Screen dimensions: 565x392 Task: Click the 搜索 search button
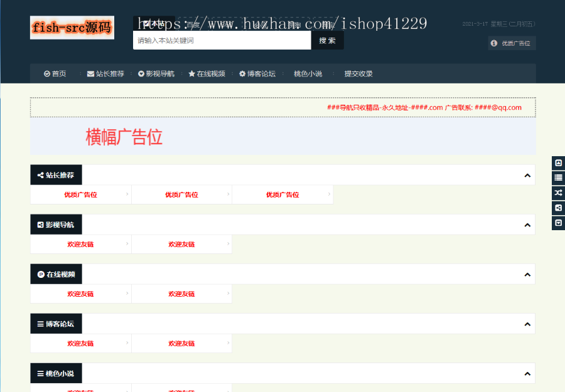point(327,40)
